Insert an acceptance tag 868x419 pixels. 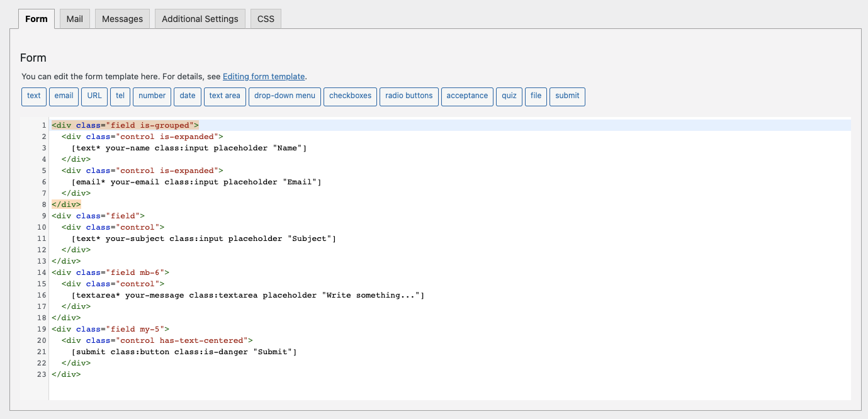[x=467, y=96]
